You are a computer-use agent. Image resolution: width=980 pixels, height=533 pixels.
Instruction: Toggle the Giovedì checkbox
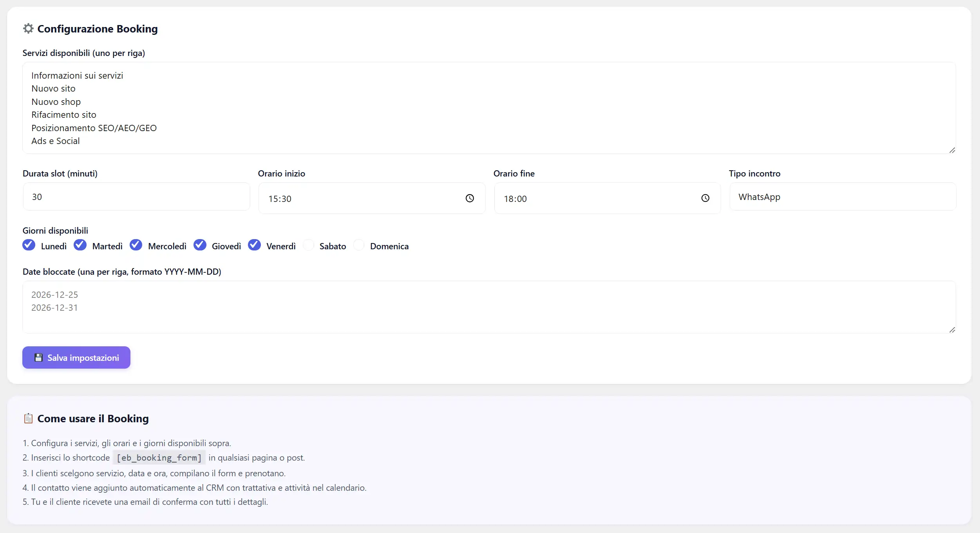click(200, 245)
